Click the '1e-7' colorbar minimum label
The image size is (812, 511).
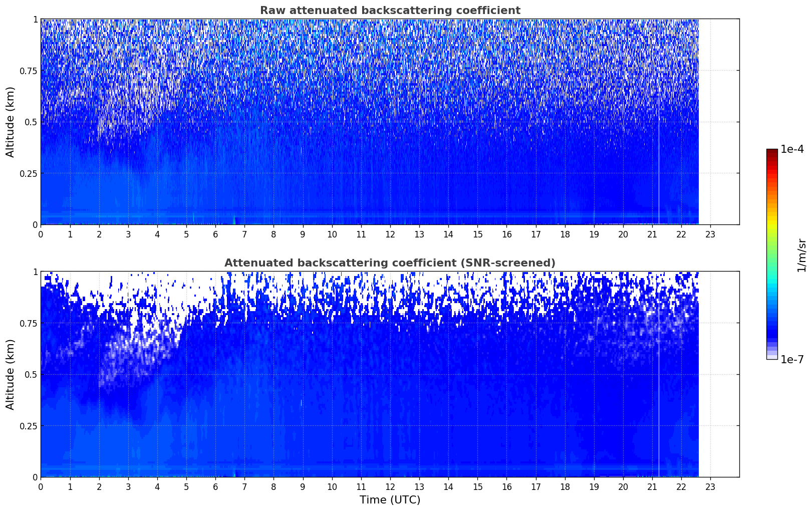(792, 360)
